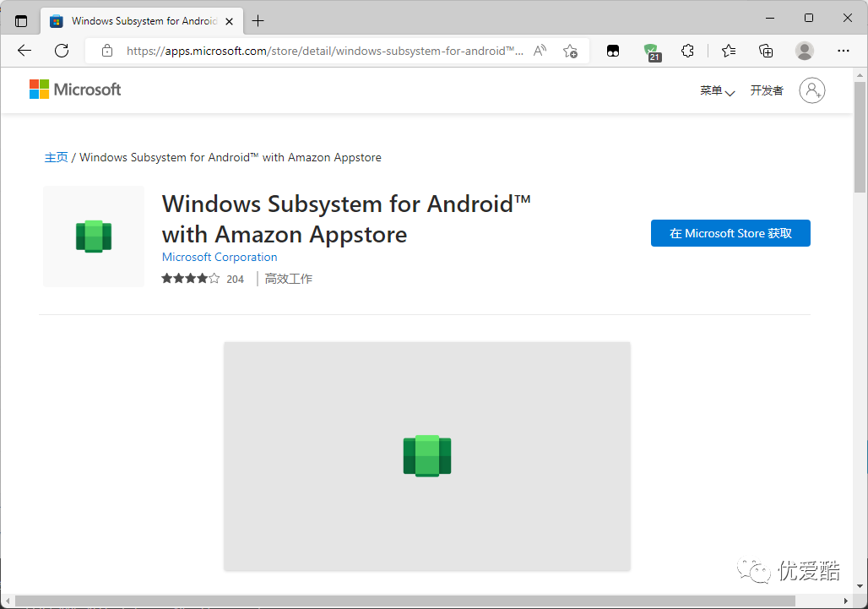This screenshot has height=609, width=868.
Task: Open the Microsoft Corporation publisher link
Action: 220,257
